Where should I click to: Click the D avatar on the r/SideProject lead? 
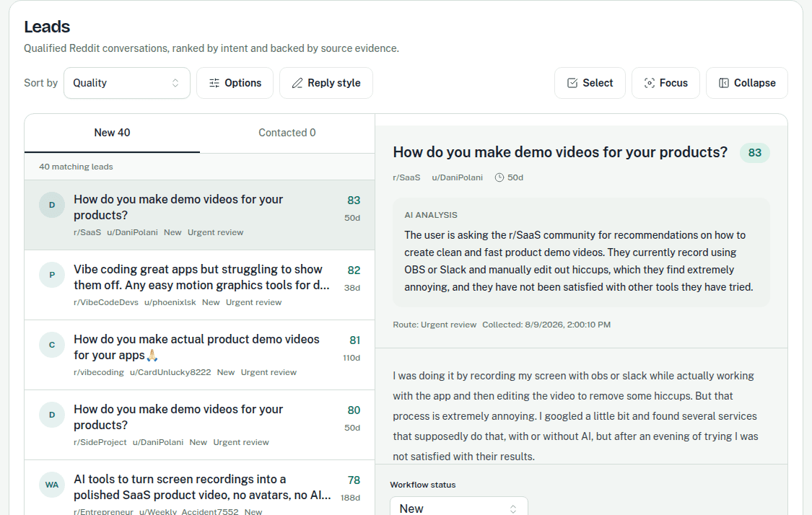coord(52,415)
